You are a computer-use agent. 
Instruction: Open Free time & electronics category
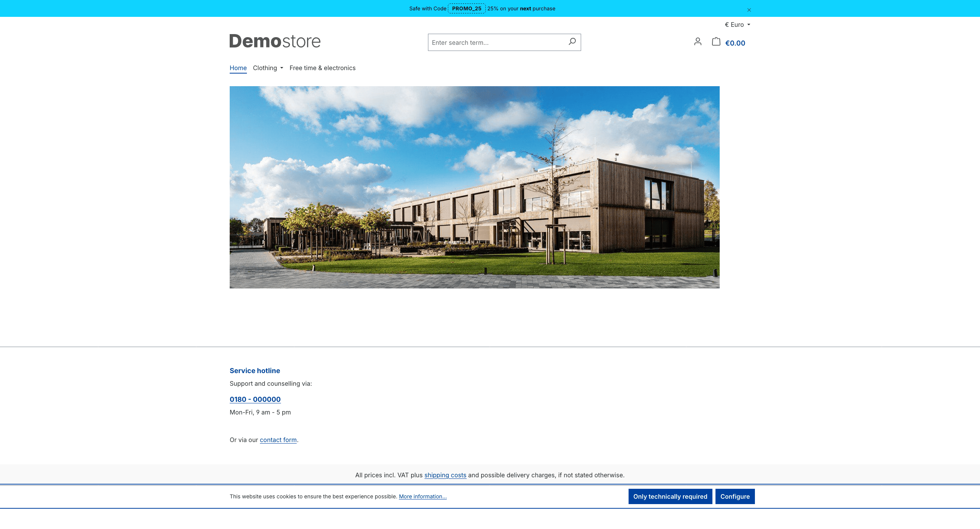click(322, 68)
